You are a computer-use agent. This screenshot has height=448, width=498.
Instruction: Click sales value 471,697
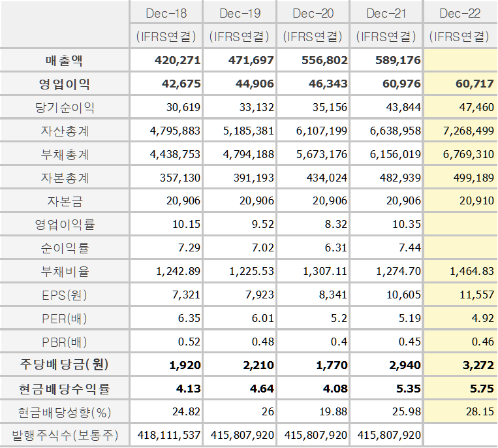[251, 60]
